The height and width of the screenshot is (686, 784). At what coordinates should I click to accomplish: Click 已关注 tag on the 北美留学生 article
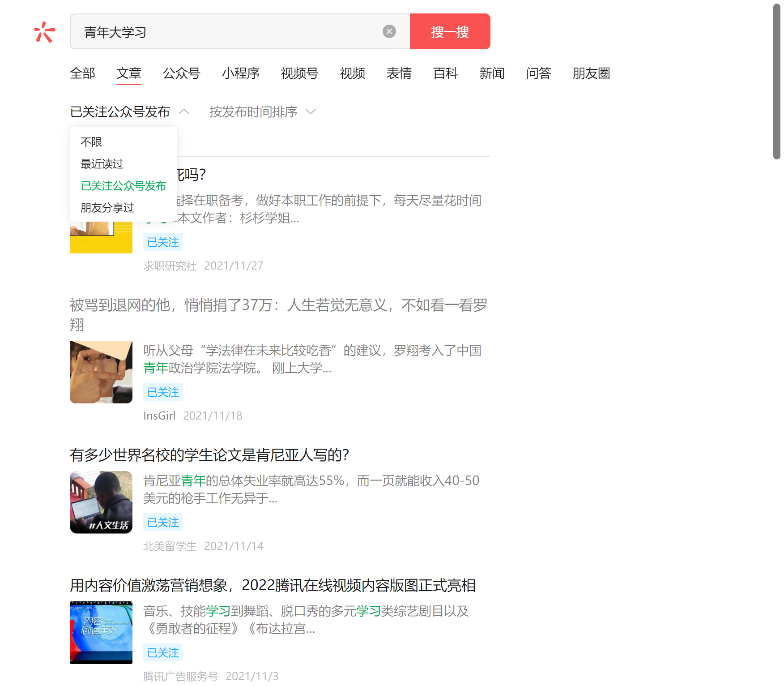point(163,523)
